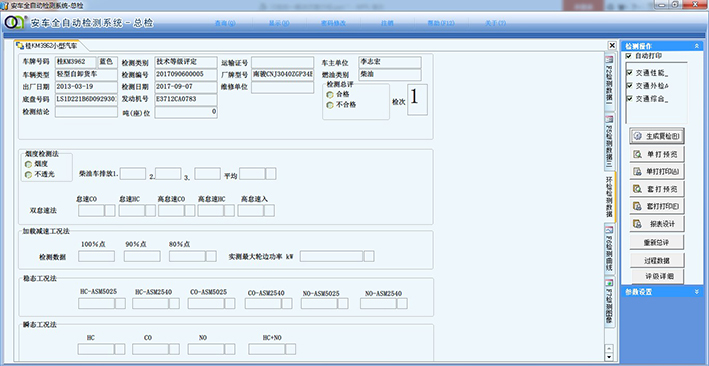Close the vehicle document tab panel

pos(612,45)
